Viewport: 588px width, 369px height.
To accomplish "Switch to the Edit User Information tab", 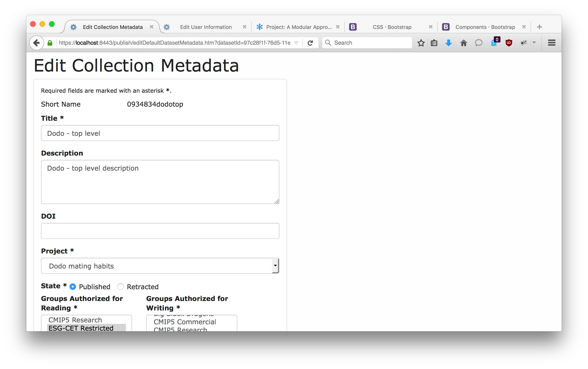I will [205, 27].
